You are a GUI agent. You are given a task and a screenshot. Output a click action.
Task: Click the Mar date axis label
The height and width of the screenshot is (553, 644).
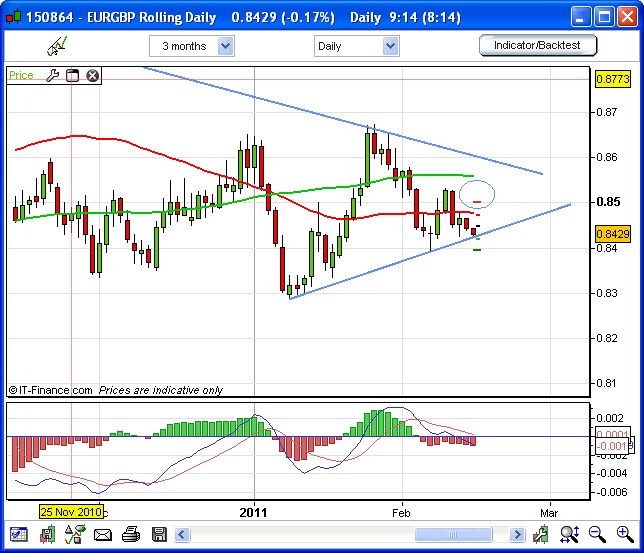[x=549, y=513]
